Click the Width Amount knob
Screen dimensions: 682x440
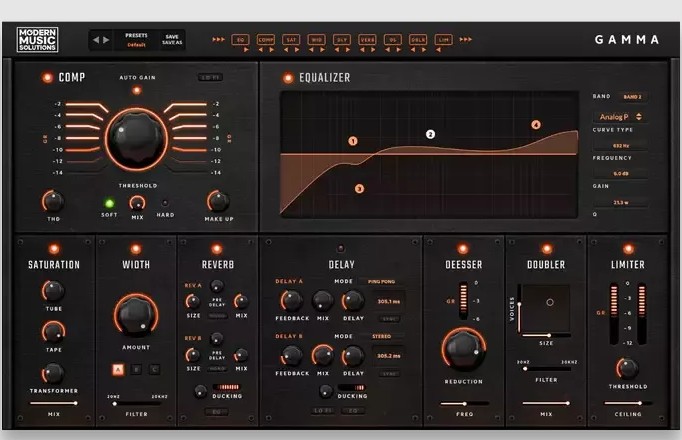point(135,315)
